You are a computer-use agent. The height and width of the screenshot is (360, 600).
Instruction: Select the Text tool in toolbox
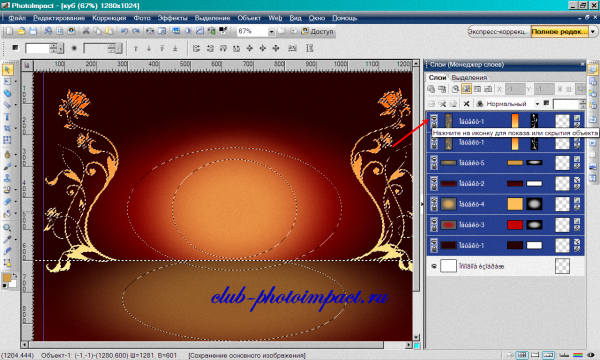pos(7,117)
